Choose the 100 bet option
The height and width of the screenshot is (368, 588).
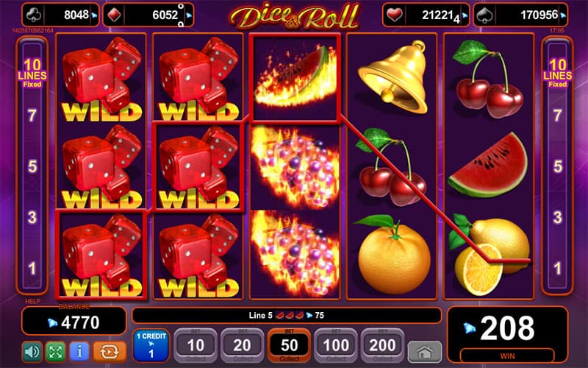coord(336,345)
